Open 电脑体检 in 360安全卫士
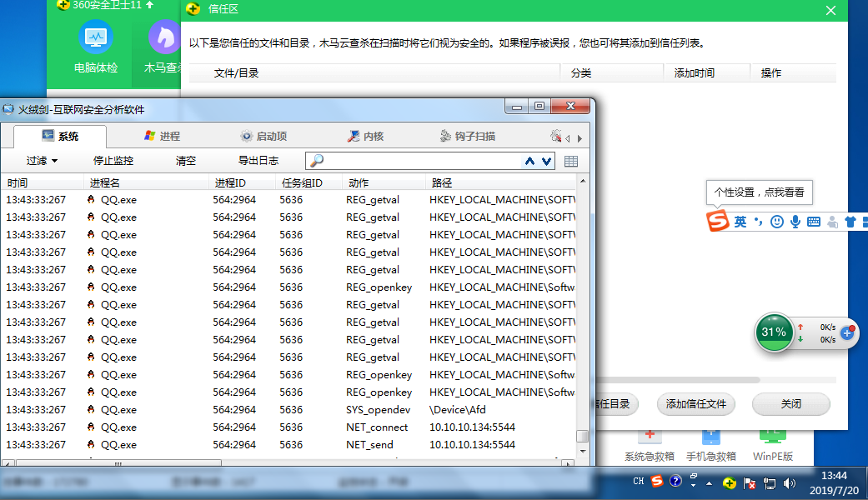 [96, 47]
